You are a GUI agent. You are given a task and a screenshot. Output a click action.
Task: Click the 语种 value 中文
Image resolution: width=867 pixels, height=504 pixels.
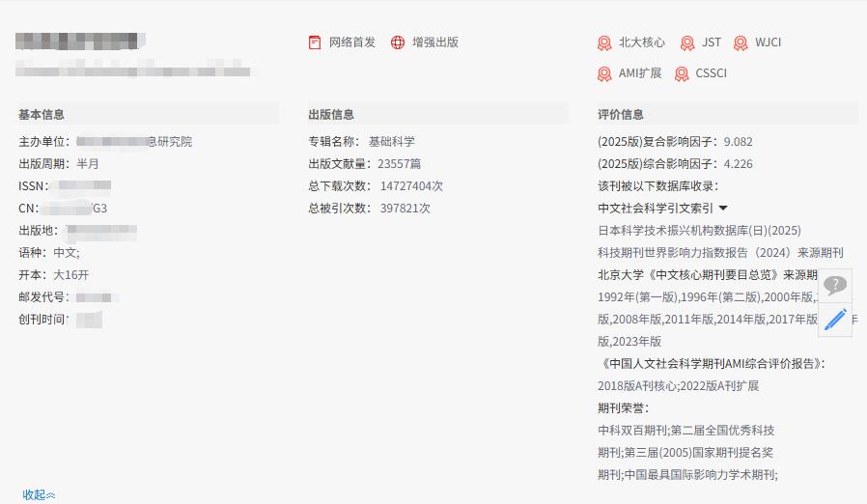point(67,253)
